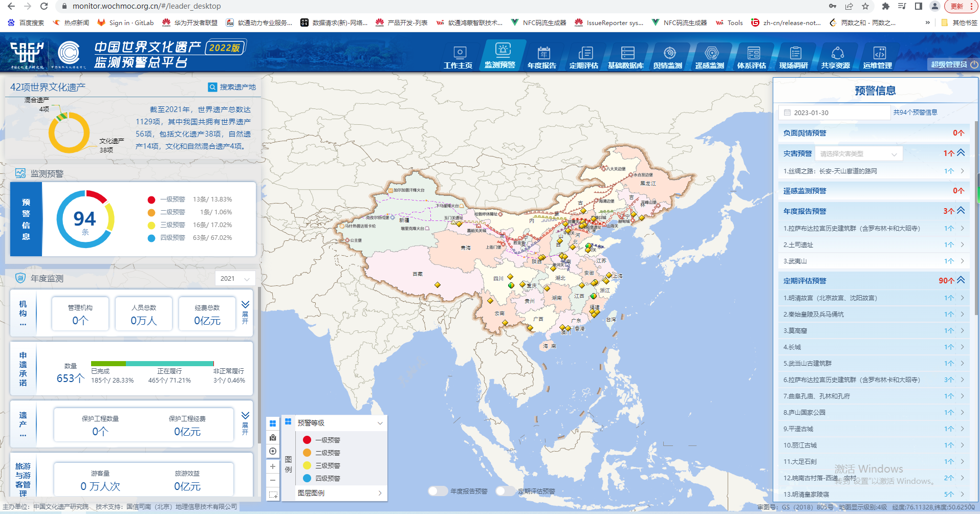Screen dimensions: 980x514
Task: Click the 经费总数 0亿元 card
Action: point(207,314)
